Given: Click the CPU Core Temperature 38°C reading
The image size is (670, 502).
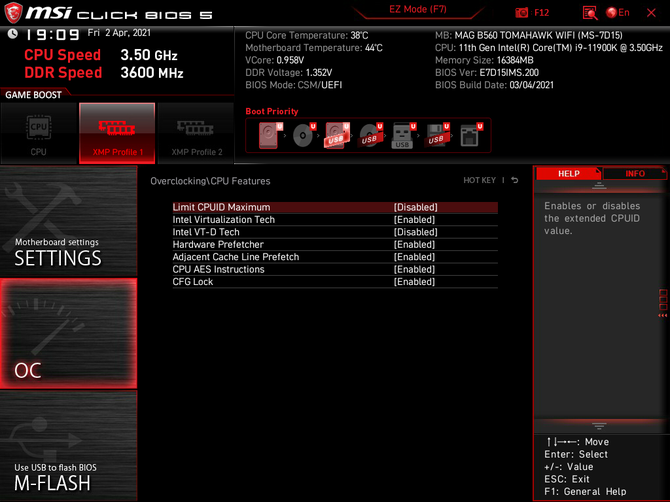Looking at the screenshot, I should pyautogui.click(x=306, y=35).
